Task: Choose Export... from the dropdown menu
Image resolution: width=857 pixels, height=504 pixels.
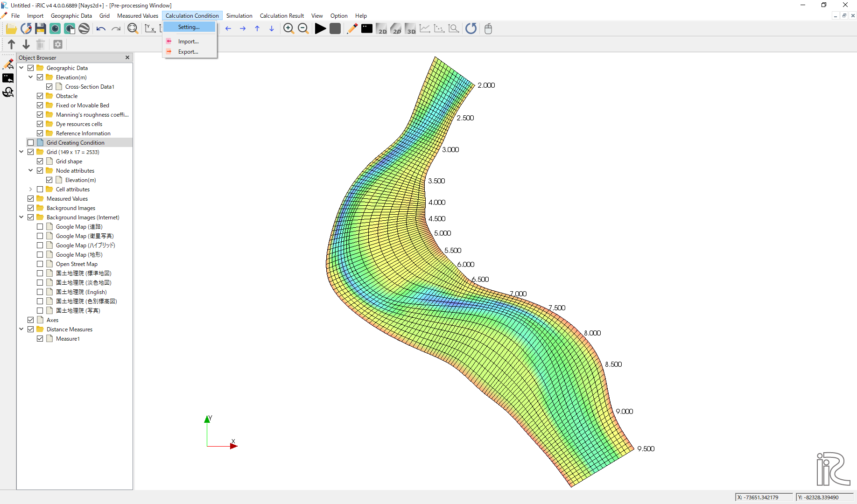Action: point(189,52)
